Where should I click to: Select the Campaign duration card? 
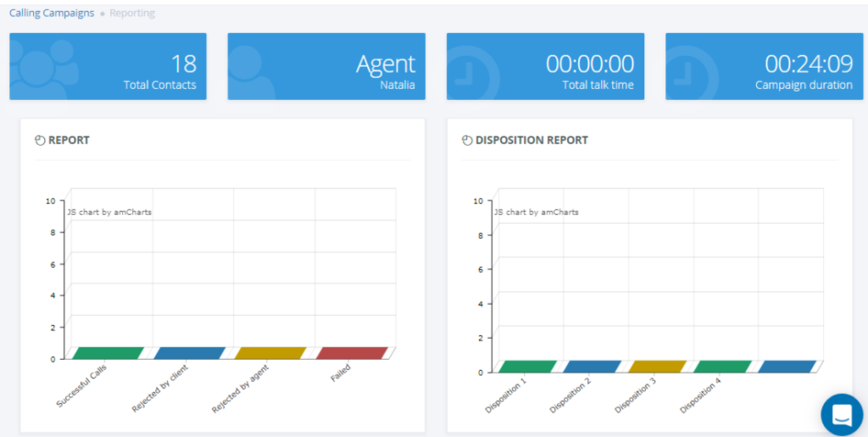click(x=764, y=66)
